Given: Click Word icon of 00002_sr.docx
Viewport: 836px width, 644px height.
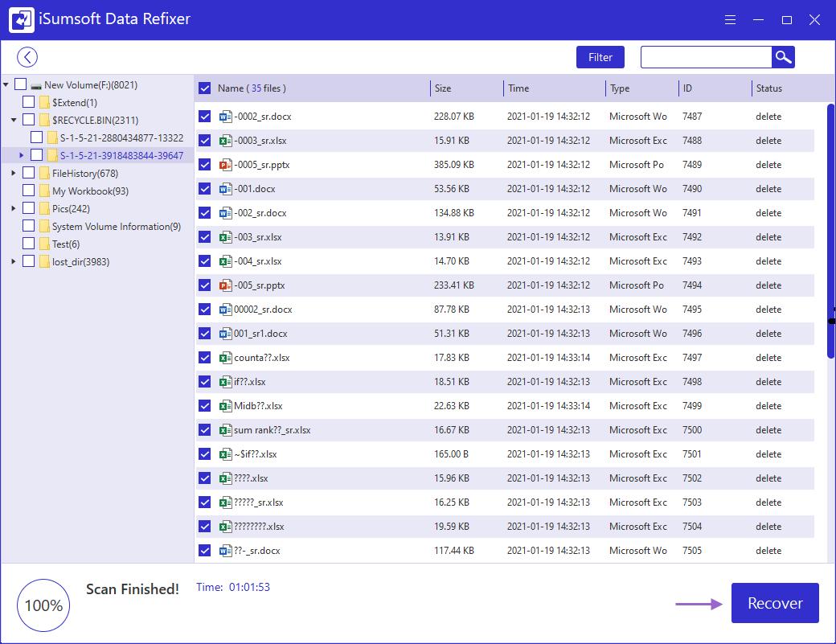Looking at the screenshot, I should pos(226,310).
